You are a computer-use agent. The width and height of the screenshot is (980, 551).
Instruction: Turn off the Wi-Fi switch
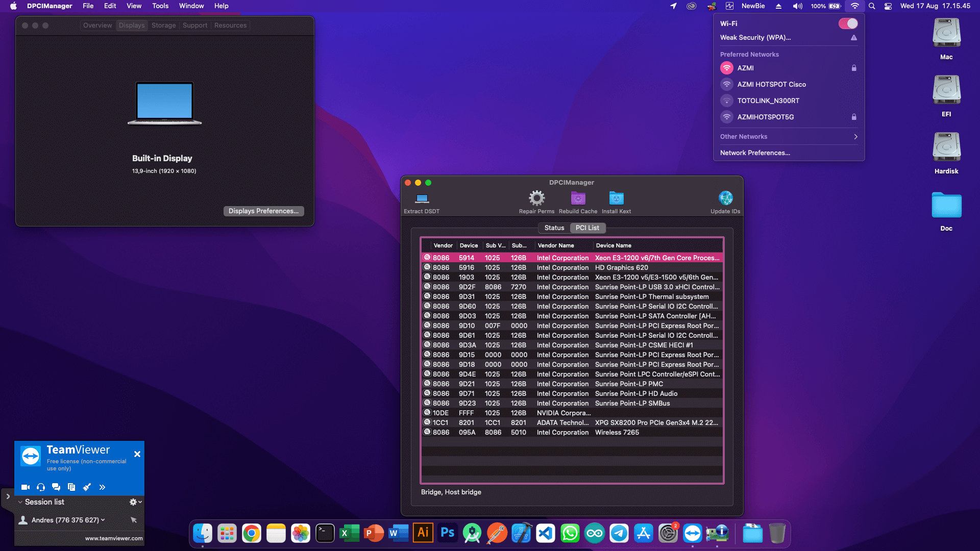click(848, 23)
